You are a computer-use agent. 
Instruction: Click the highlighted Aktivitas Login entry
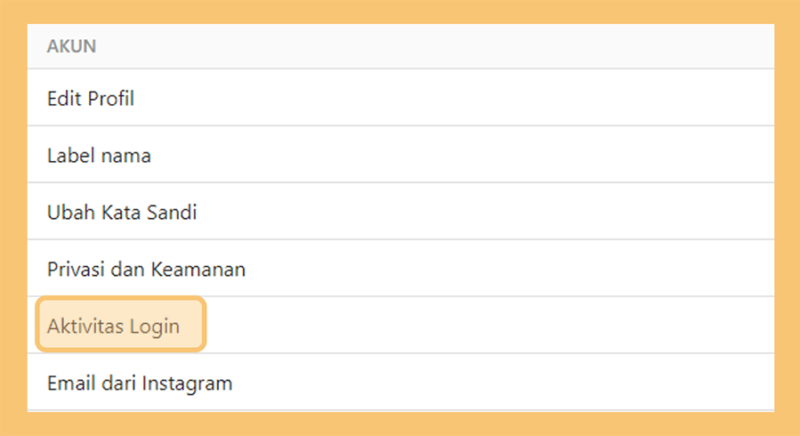[x=120, y=325]
